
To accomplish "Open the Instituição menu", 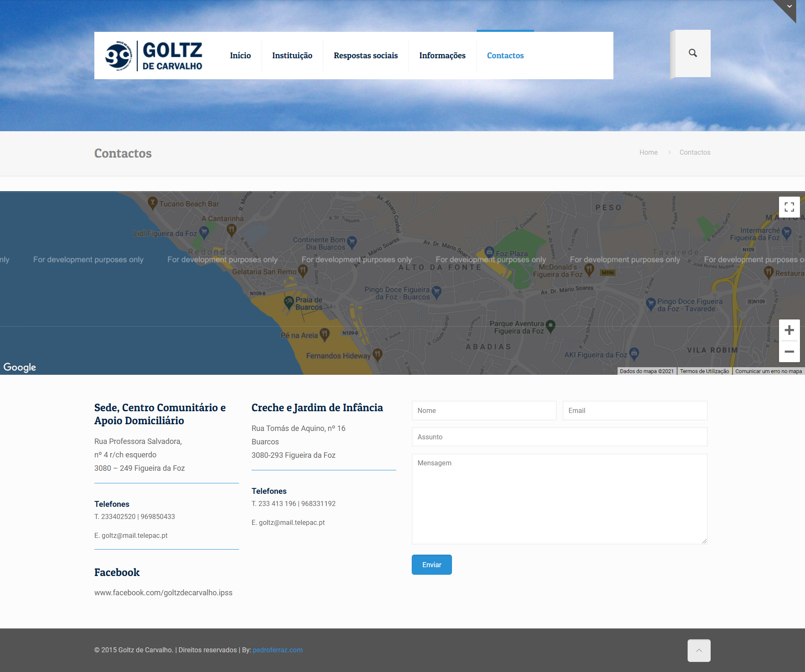I will [292, 56].
